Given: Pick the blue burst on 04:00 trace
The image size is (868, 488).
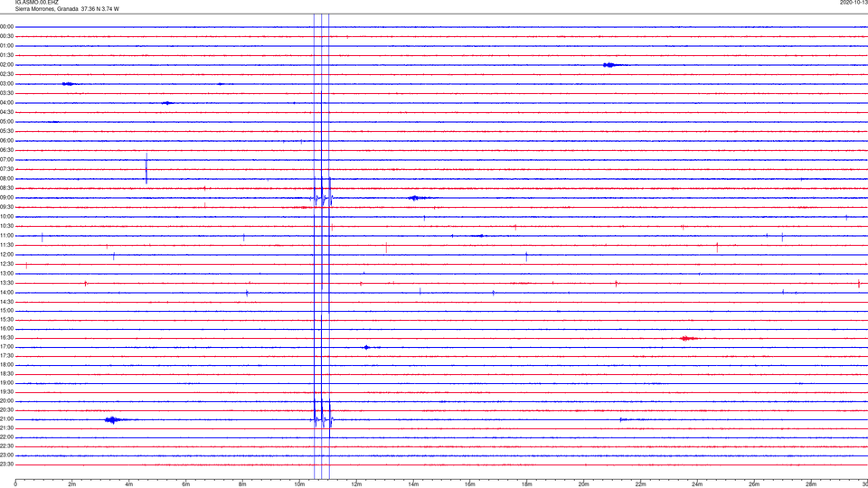Looking at the screenshot, I should click(x=168, y=103).
